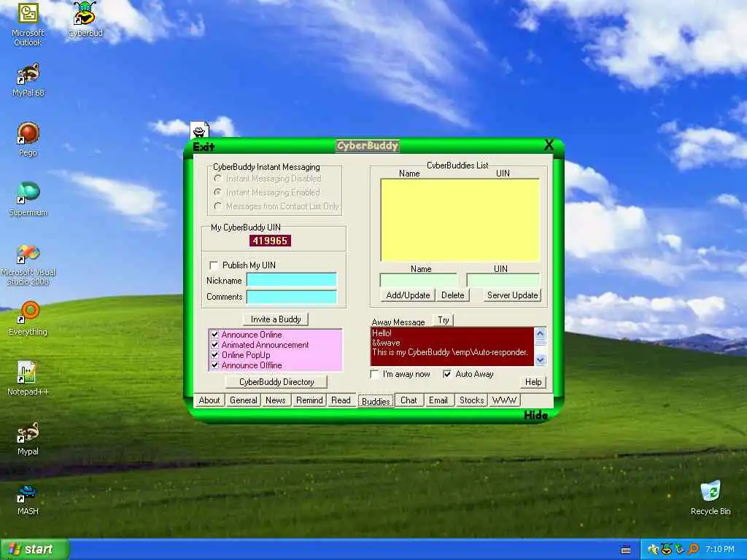Open the News tab
747x560 pixels.
[275, 400]
